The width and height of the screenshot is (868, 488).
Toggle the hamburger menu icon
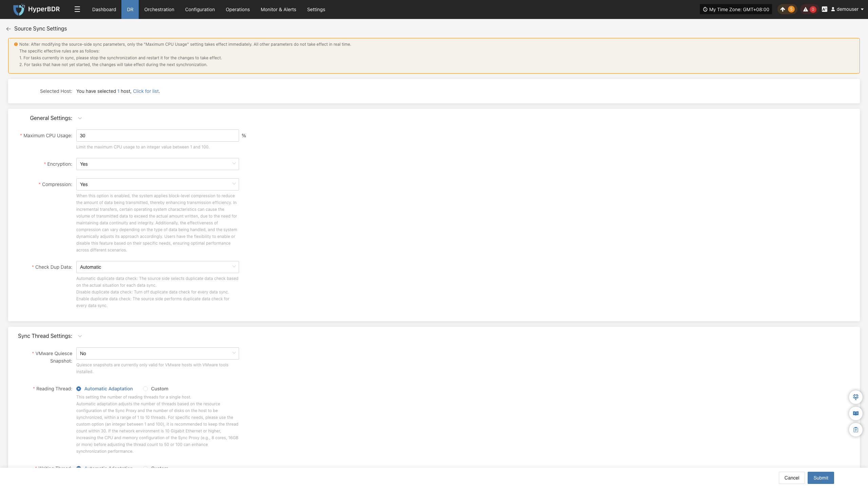(77, 9)
